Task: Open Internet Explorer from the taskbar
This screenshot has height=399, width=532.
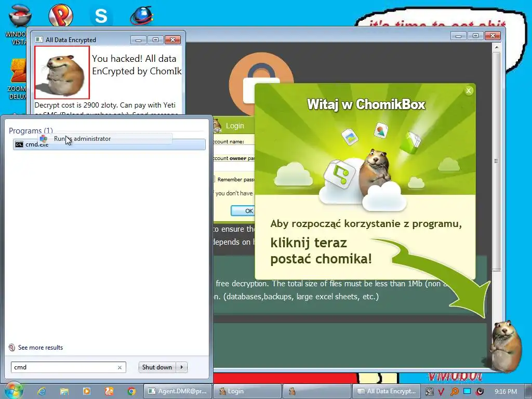Action: pyautogui.click(x=42, y=391)
